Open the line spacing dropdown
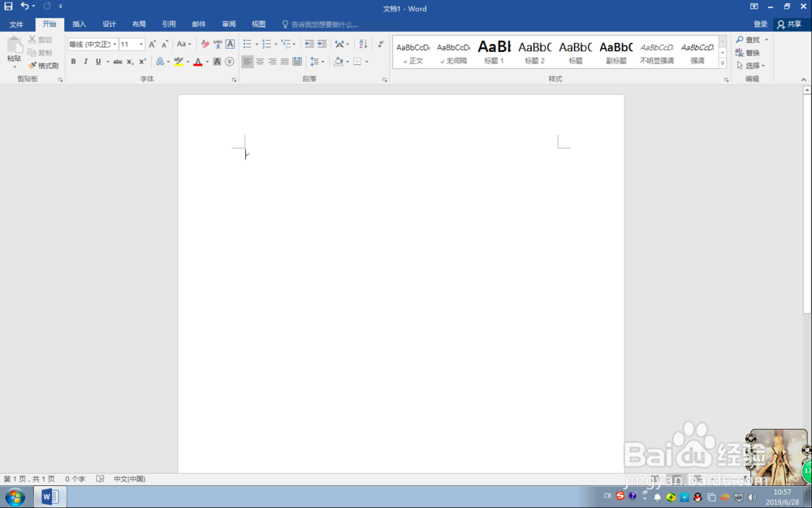The width and height of the screenshot is (812, 508). click(x=317, y=61)
